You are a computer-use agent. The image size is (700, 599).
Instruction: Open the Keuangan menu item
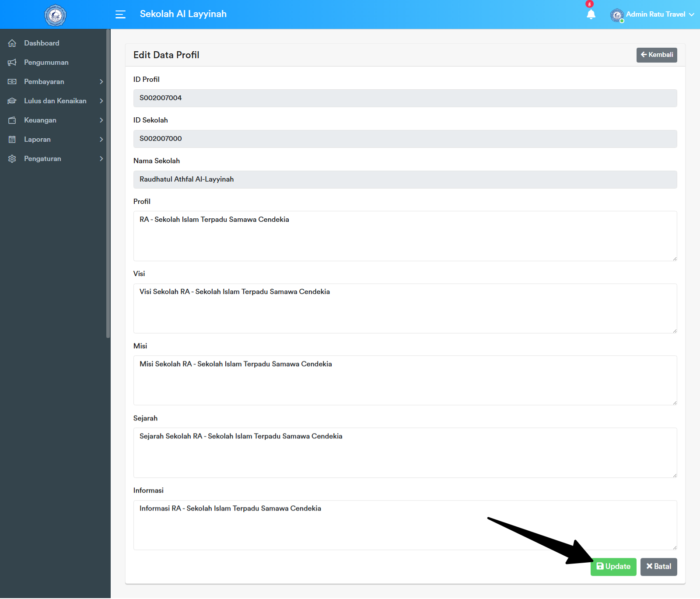[x=40, y=120]
